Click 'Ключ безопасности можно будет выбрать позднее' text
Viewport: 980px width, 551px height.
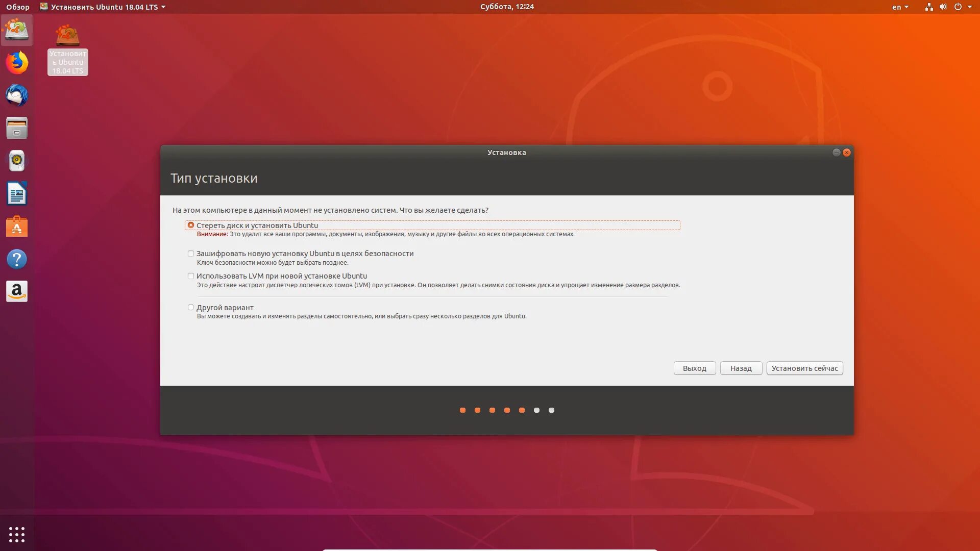tap(273, 263)
